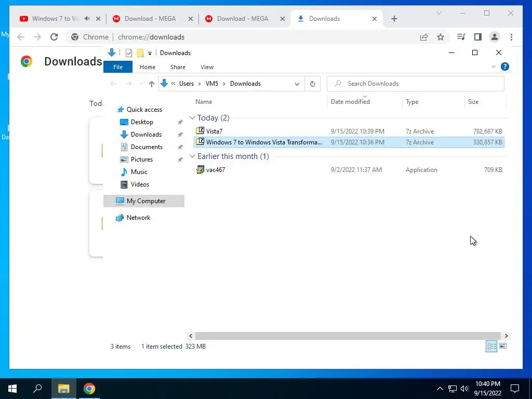Open the Chrome three-dot menu

pyautogui.click(x=511, y=37)
